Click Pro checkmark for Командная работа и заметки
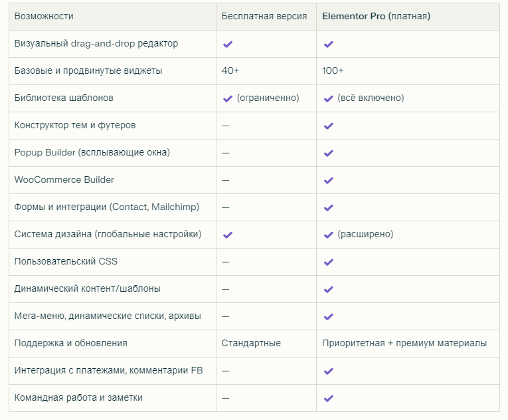This screenshot has width=508, height=420. [328, 398]
